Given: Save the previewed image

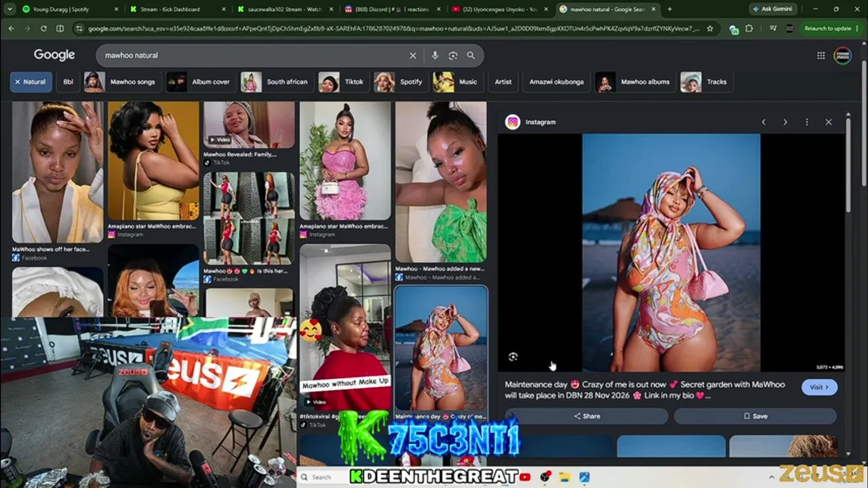Looking at the screenshot, I should click(x=755, y=416).
